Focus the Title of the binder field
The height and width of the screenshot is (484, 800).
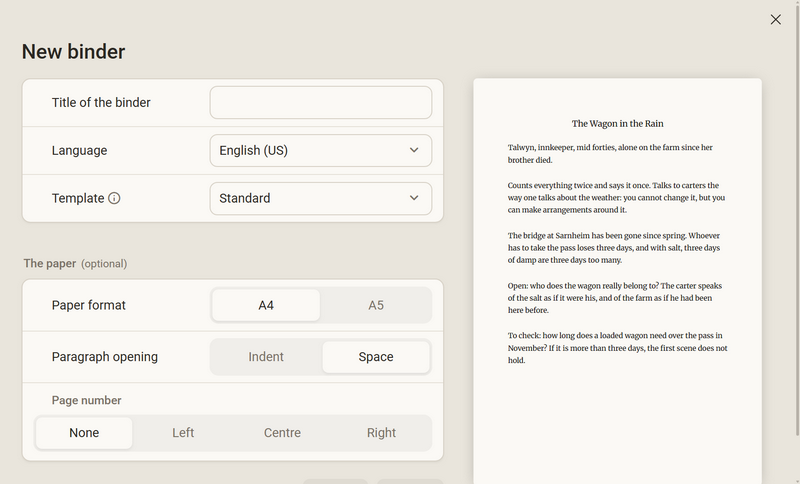point(321,103)
